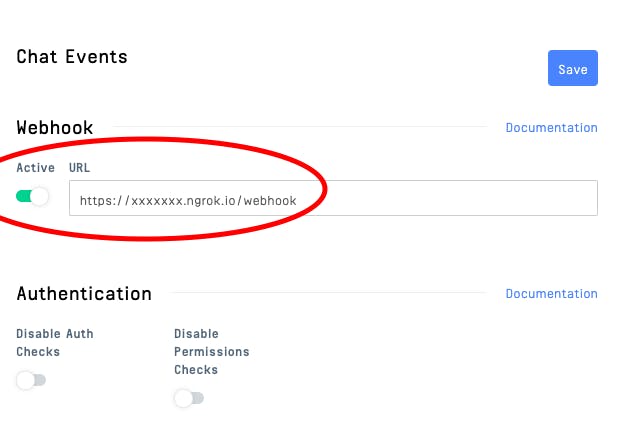
Task: Click the empty right end of URL field
Action: (x=500, y=198)
